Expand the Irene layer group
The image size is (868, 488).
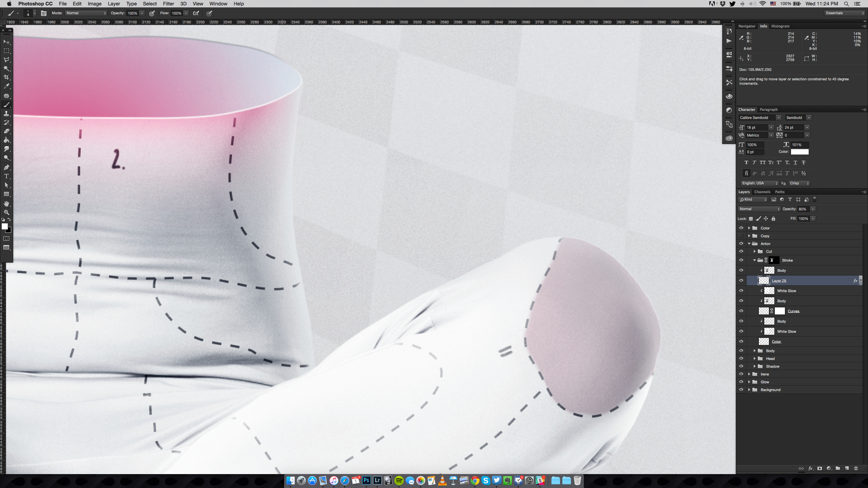(x=749, y=374)
